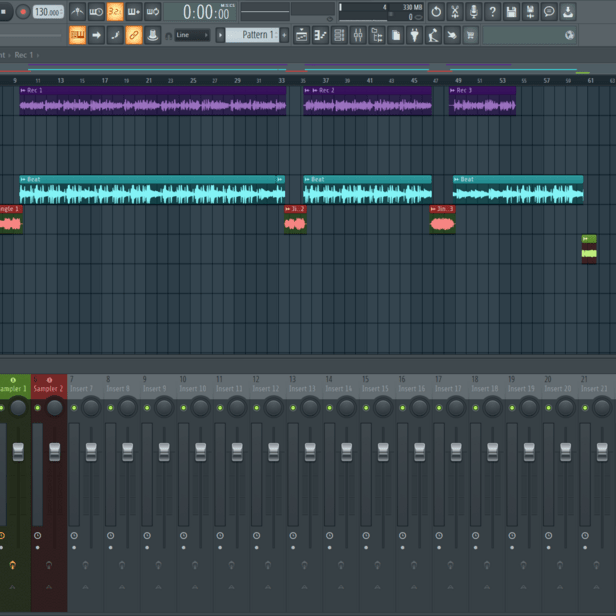Open project info speech bubble icon
The height and width of the screenshot is (616, 616).
(x=549, y=12)
